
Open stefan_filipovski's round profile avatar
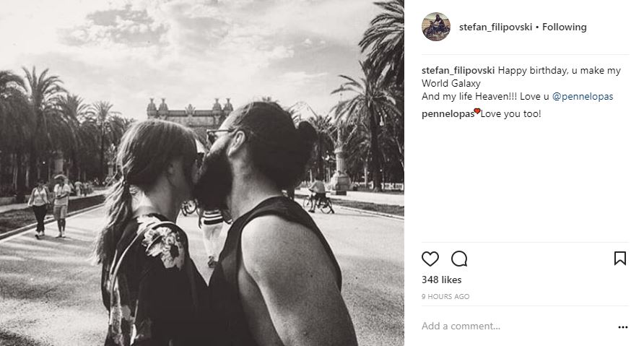436,27
